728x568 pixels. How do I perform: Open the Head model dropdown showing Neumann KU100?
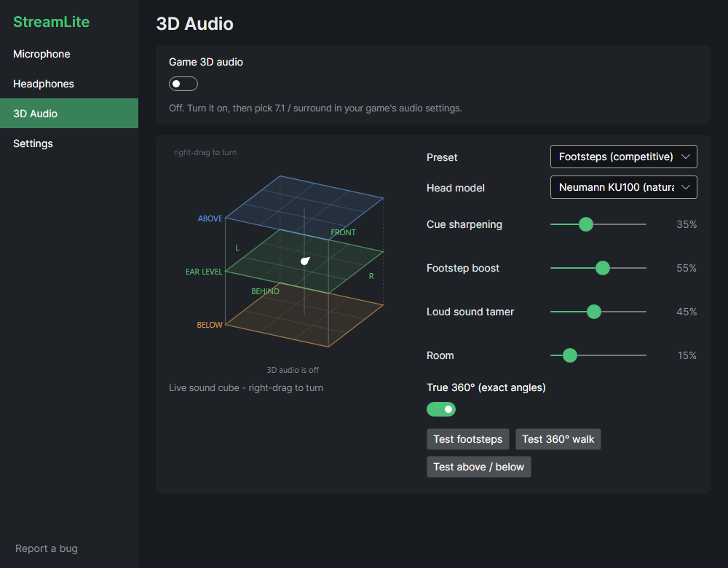[623, 187]
